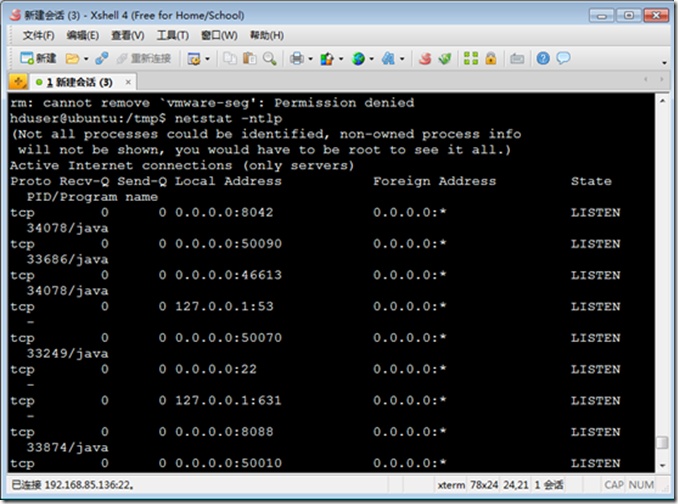Click the 'PID/Program name' header text
The width and height of the screenshot is (678, 504).
[x=92, y=197]
